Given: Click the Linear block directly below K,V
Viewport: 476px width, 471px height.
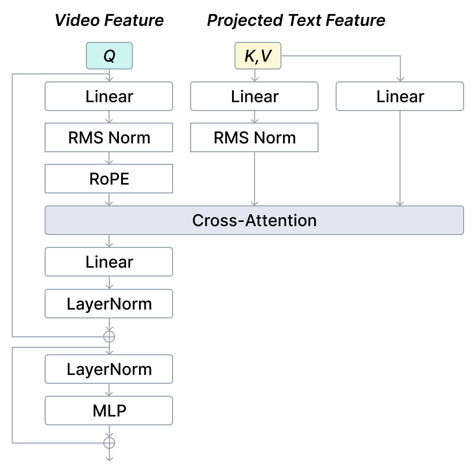Looking at the screenshot, I should (x=254, y=96).
